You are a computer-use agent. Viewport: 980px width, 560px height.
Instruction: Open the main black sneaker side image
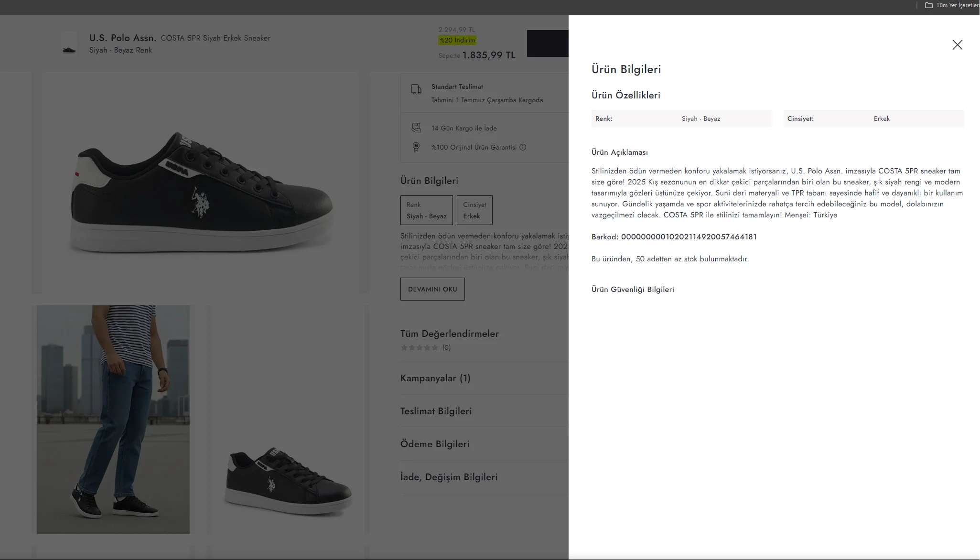(x=201, y=183)
